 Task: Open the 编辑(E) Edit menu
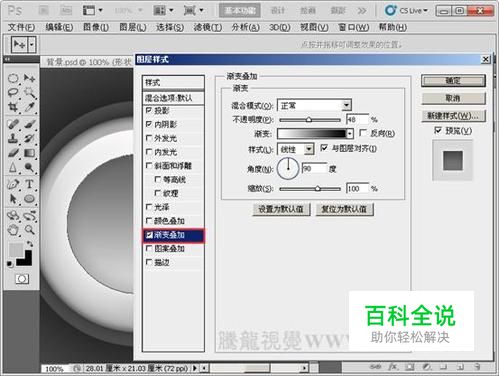point(59,27)
